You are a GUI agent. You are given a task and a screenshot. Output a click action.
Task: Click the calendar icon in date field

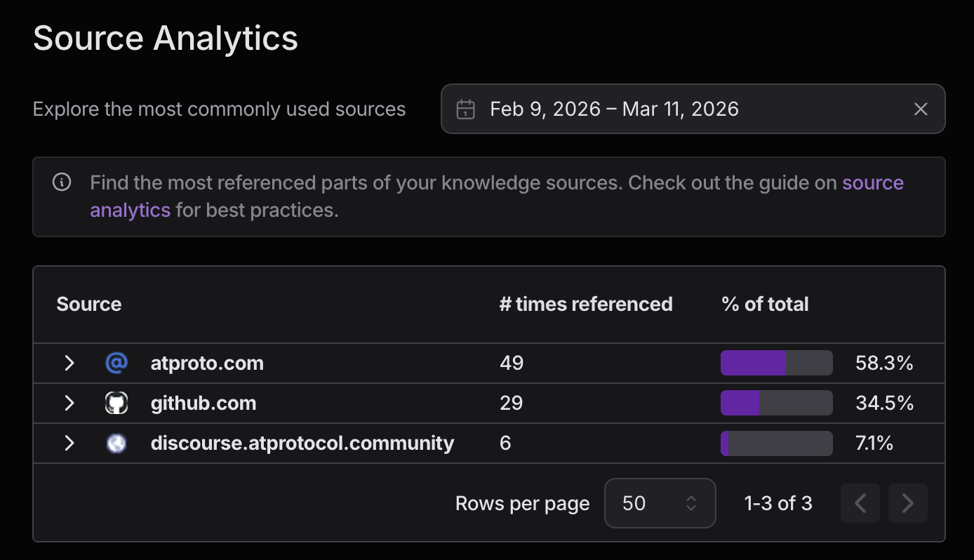tap(465, 109)
